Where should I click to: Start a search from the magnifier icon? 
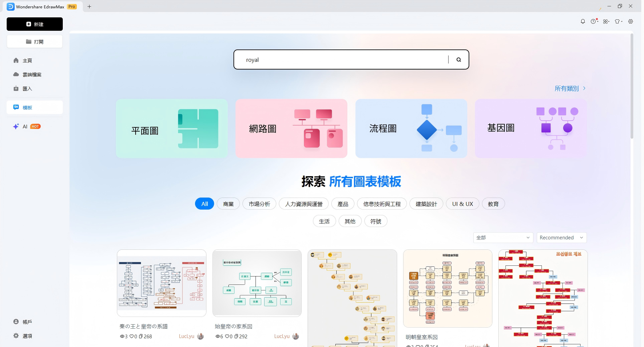pyautogui.click(x=459, y=60)
